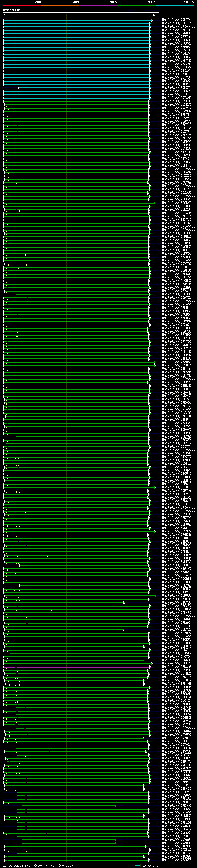Click the cyan ~100% legend color bar
The height and width of the screenshot is (868, 197).
(175, 6)
